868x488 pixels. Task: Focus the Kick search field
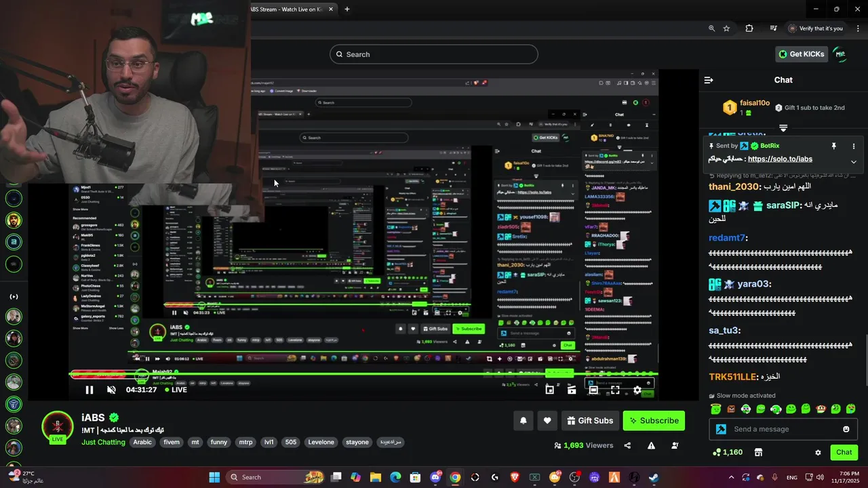[434, 54]
